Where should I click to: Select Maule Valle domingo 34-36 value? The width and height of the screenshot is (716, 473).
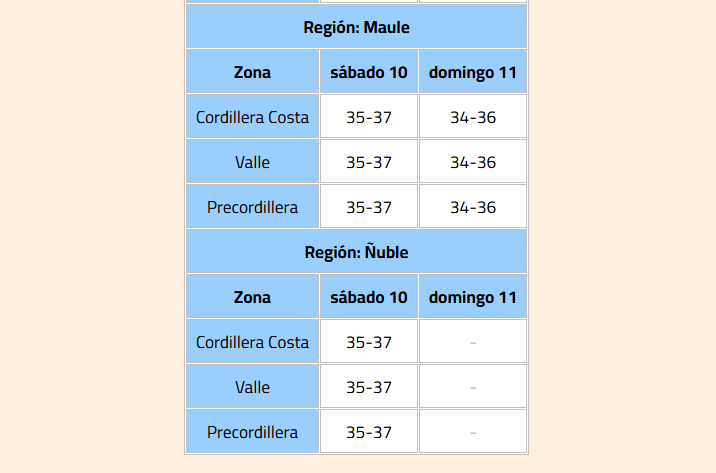click(473, 162)
